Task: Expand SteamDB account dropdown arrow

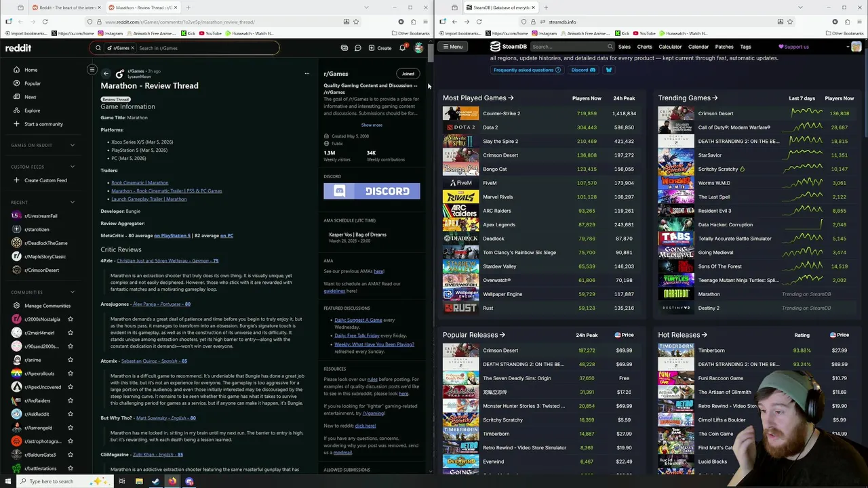Action: (x=848, y=47)
